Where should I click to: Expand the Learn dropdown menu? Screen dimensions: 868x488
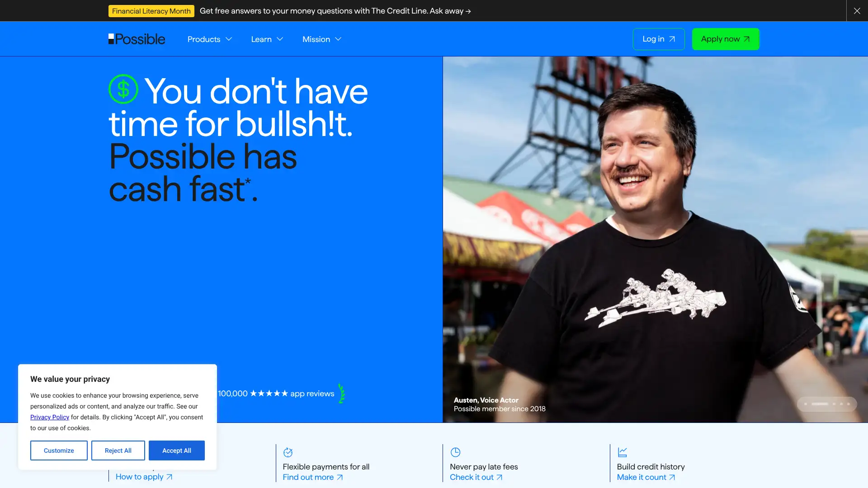[267, 39]
